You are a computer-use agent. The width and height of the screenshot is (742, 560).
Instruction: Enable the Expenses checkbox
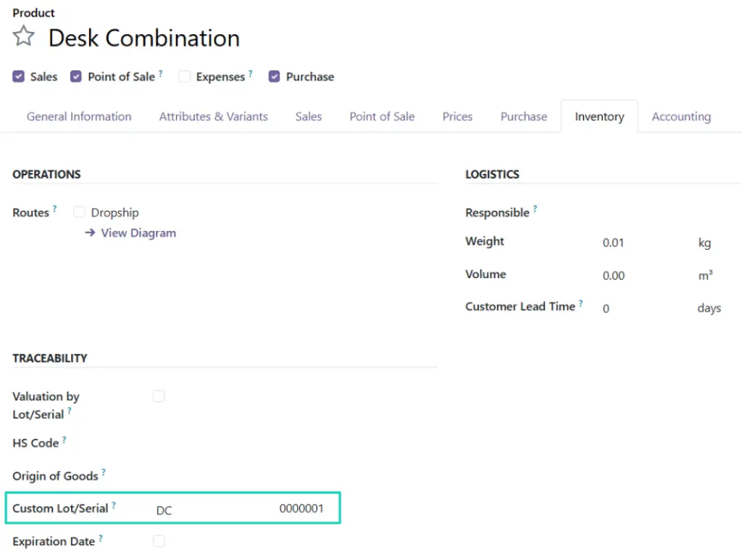184,76
